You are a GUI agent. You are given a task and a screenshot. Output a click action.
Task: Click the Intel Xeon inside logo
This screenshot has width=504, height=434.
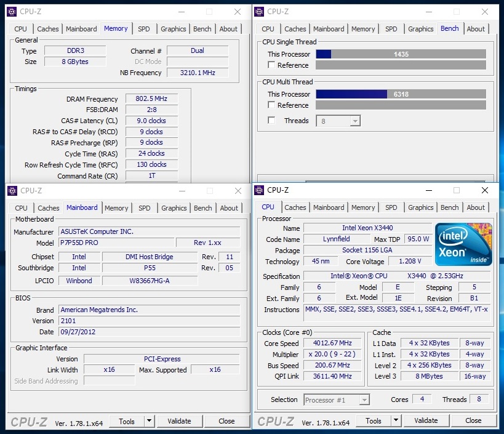click(463, 244)
